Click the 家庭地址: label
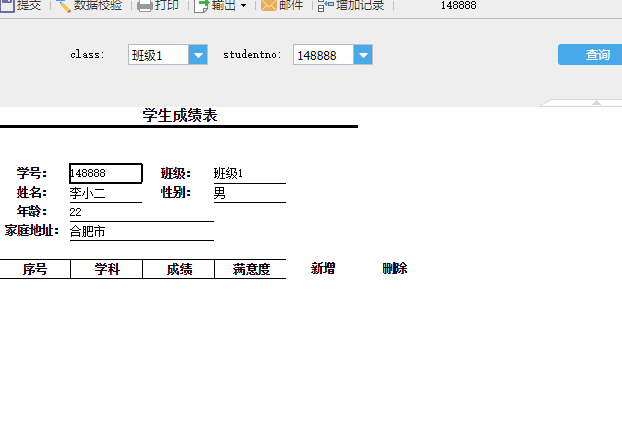Viewport: 622px width, 421px height. (x=32, y=231)
